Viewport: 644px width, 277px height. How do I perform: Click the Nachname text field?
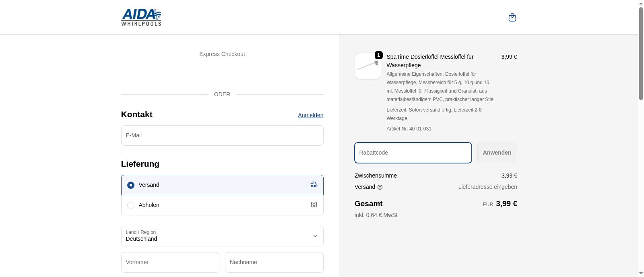(274, 263)
